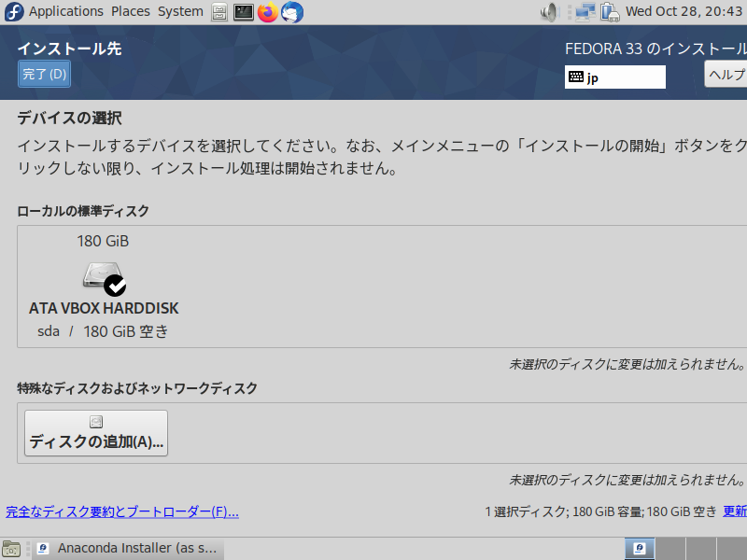Launch Firefox from the top panel
Screen dimensions: 747x560
point(268,12)
